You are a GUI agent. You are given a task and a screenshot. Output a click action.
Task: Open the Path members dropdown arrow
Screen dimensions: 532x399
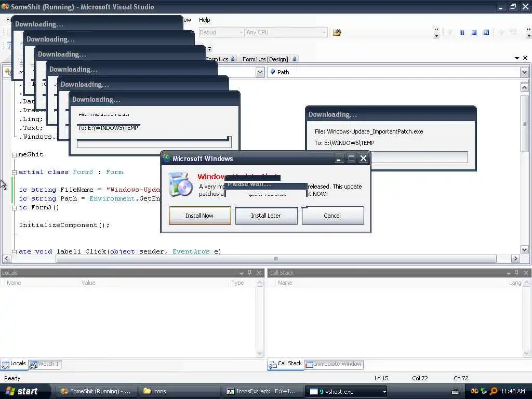coord(524,72)
